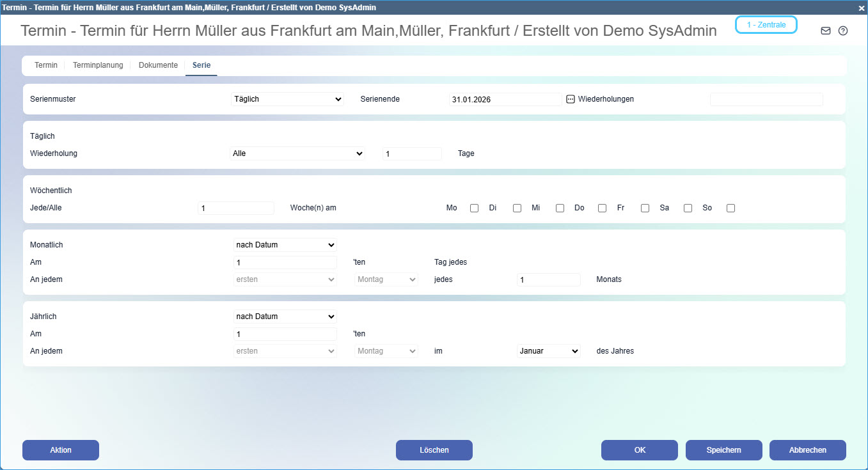Click the 1 - Zentrale badge
The height and width of the screenshot is (470, 868).
click(x=766, y=25)
